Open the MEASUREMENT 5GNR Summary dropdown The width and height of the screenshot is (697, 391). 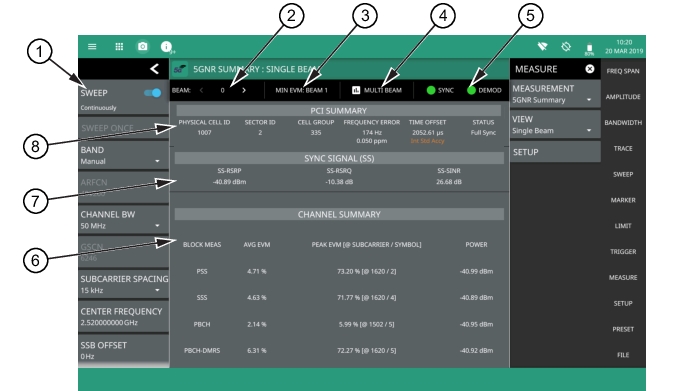click(555, 94)
